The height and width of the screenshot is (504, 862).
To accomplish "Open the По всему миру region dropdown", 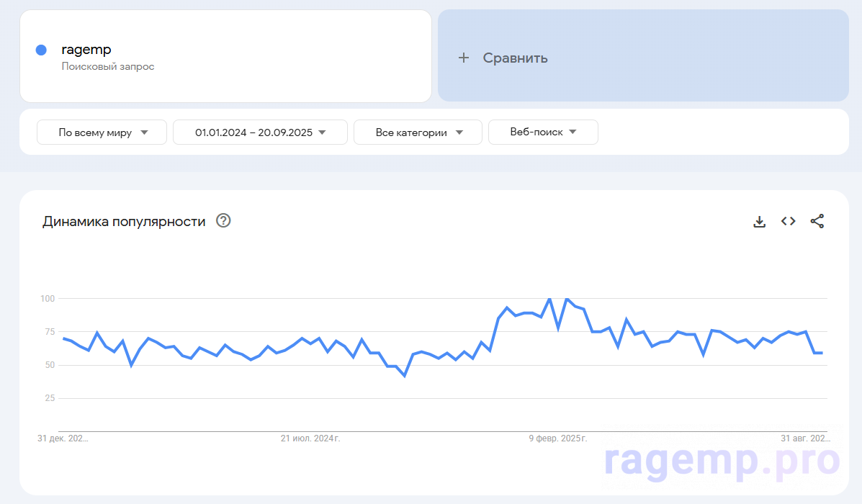I will (102, 132).
